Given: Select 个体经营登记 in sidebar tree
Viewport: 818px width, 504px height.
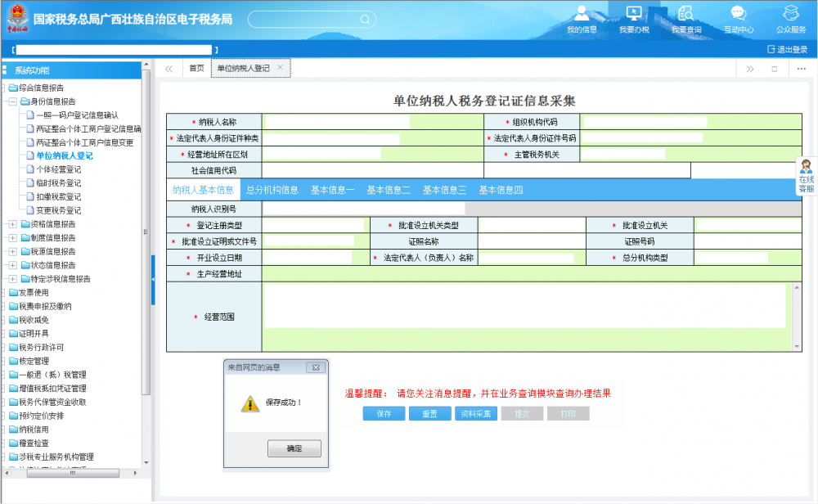Looking at the screenshot, I should 59,169.
